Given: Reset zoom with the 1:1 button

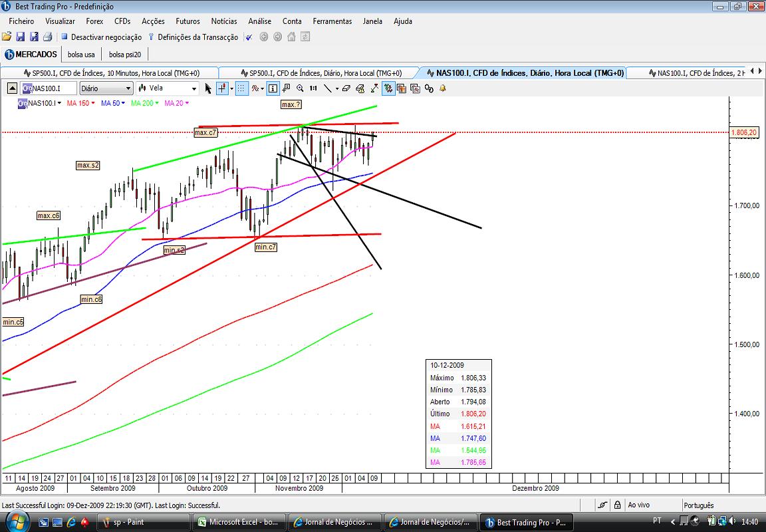Looking at the screenshot, I should click(313, 88).
